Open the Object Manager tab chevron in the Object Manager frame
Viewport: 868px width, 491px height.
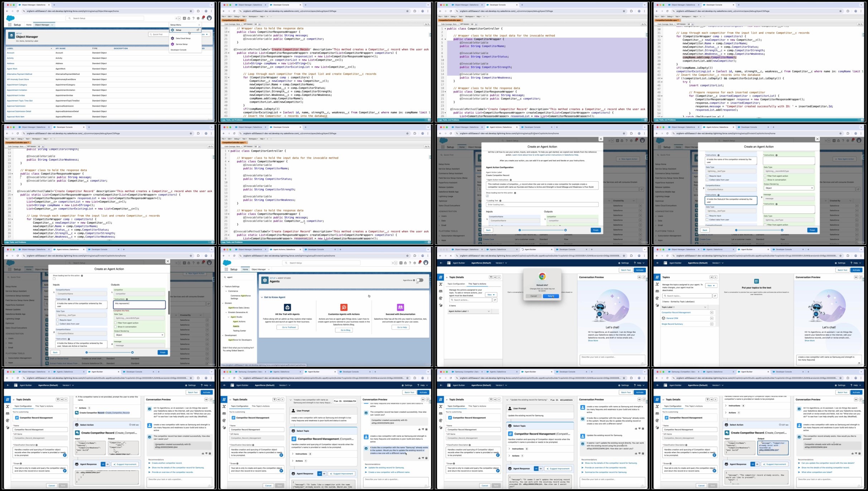(x=52, y=25)
